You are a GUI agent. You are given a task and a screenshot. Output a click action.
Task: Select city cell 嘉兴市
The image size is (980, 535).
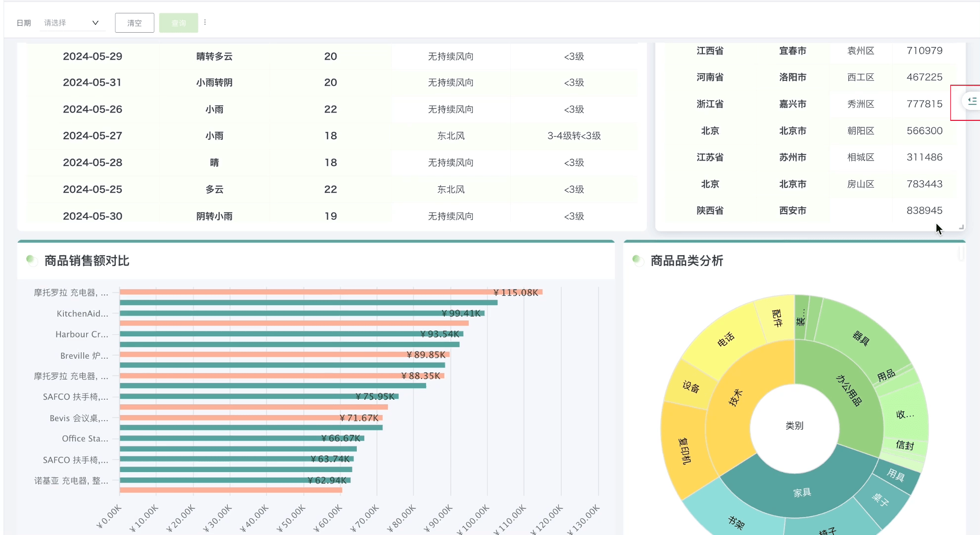click(x=793, y=104)
